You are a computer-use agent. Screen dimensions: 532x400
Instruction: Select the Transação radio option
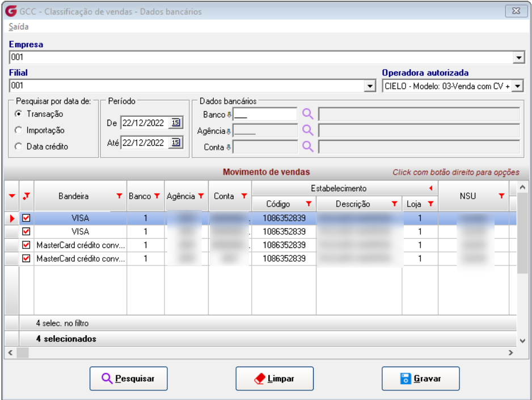[18, 113]
